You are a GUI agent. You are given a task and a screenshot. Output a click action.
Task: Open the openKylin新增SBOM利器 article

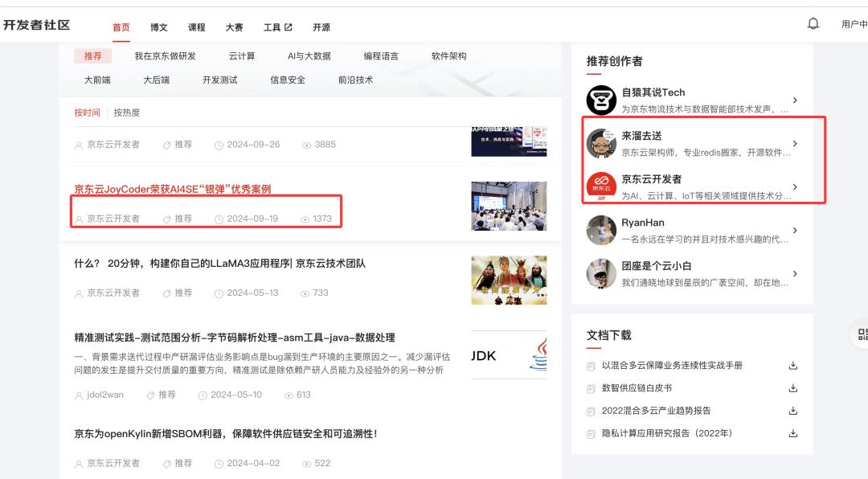(x=226, y=434)
